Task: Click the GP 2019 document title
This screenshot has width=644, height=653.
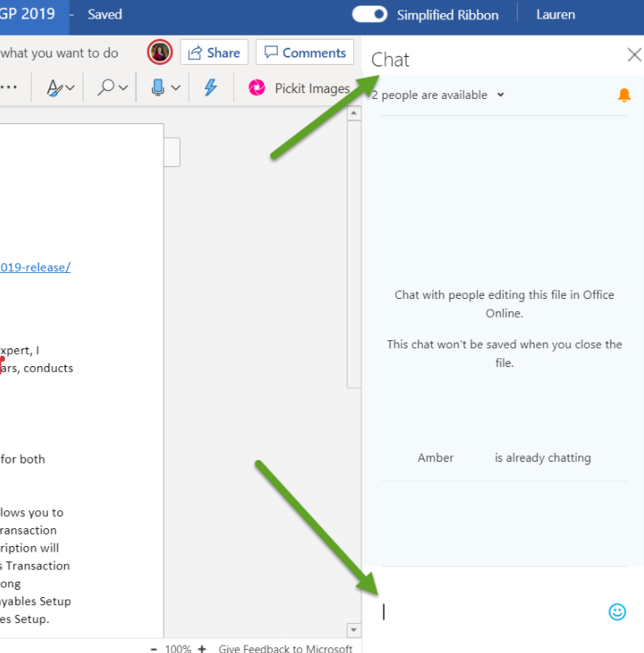Action: [x=28, y=14]
